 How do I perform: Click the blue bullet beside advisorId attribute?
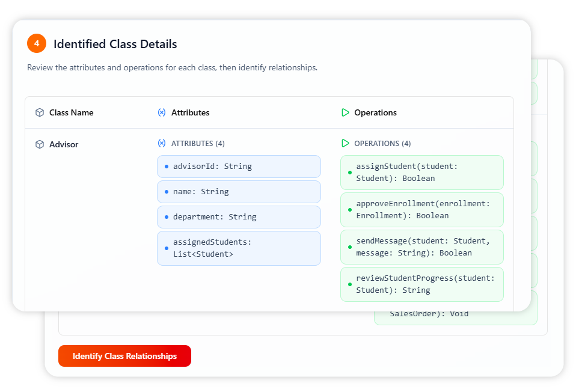(166, 167)
